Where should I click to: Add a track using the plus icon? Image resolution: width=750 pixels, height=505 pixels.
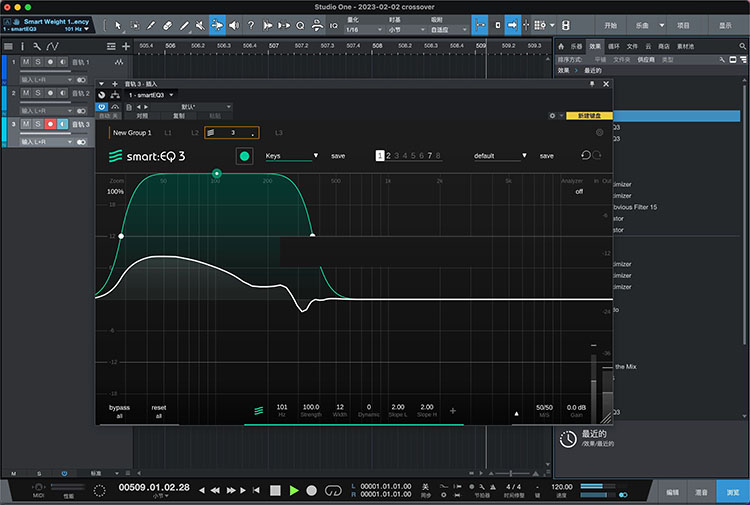point(126,46)
